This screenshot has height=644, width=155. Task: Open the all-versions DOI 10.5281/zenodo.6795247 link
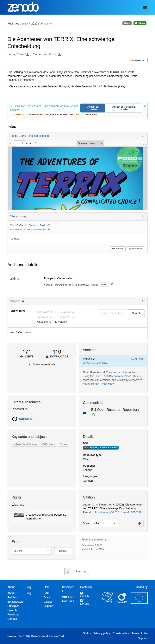click(116, 376)
